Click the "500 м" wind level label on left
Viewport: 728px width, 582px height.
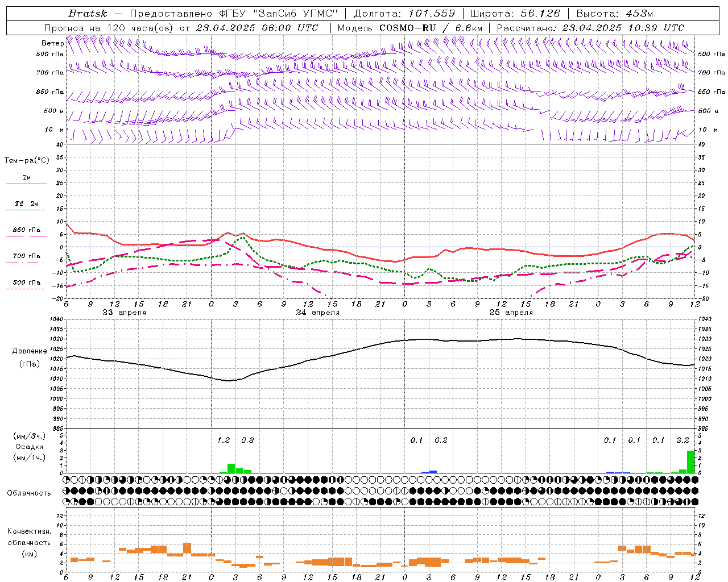click(54, 111)
